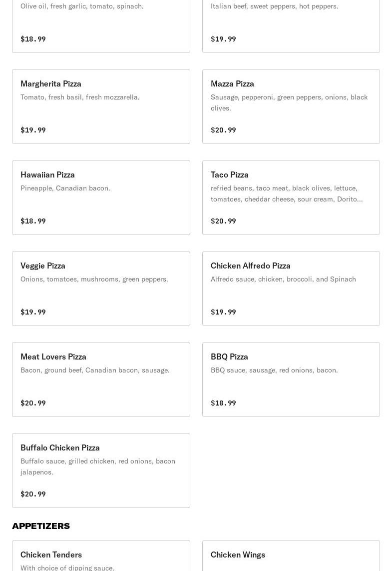Viewport: 392px width, 571px height.
Task: Open the Meat Lovers Pizza card
Action: [x=101, y=379]
